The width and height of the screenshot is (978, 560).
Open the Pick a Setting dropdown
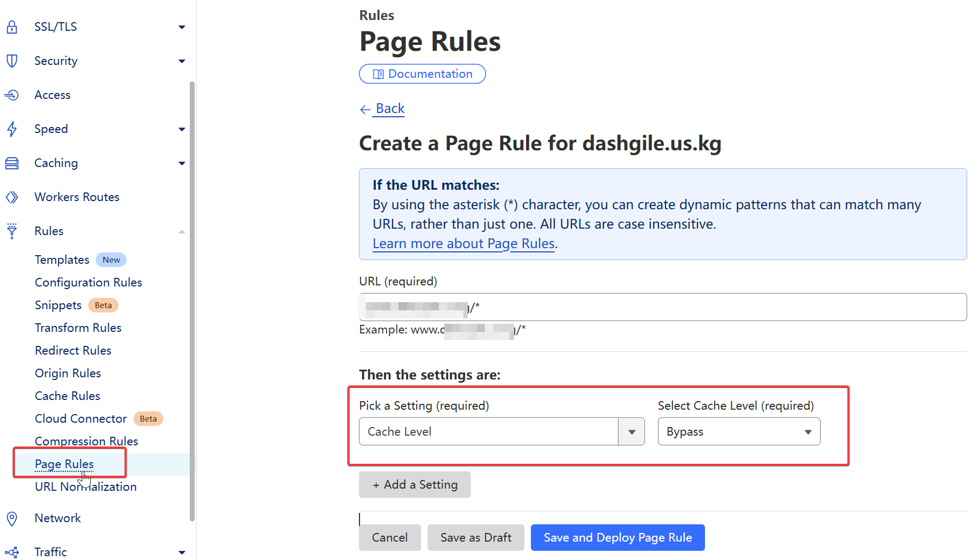[x=631, y=432]
